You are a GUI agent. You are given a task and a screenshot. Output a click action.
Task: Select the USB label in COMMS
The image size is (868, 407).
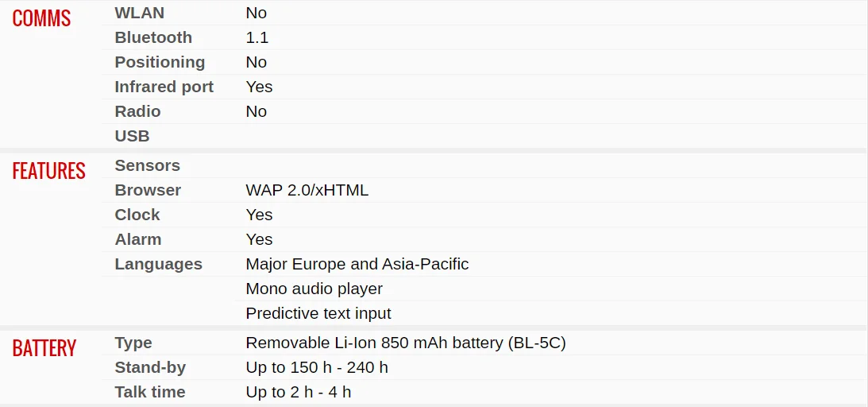132,136
